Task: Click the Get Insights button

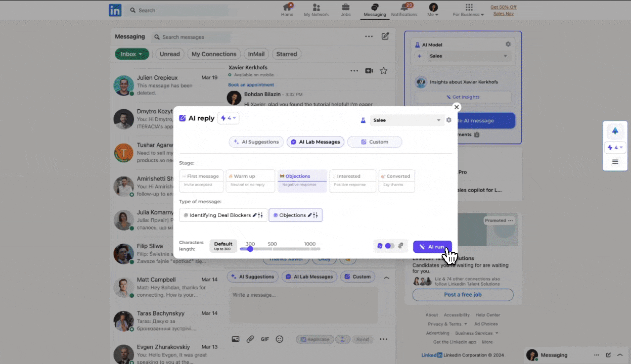Action: [x=463, y=97]
